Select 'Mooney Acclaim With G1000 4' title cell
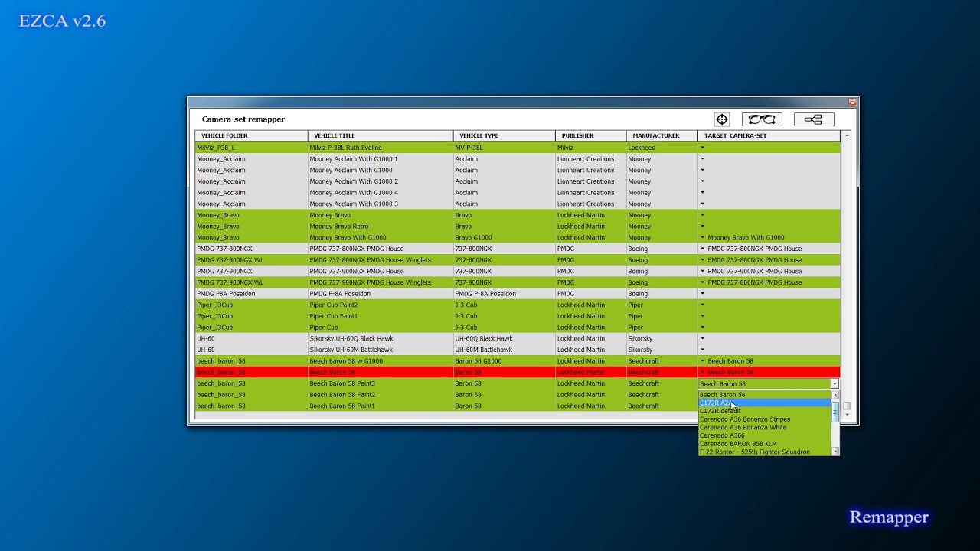The height and width of the screenshot is (551, 980). 381,193
